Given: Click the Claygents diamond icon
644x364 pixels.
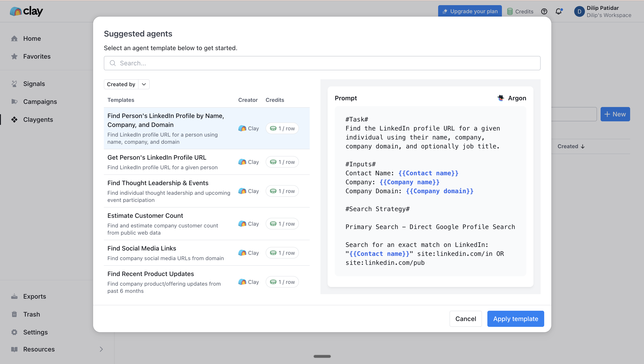Looking at the screenshot, I should pos(14,120).
